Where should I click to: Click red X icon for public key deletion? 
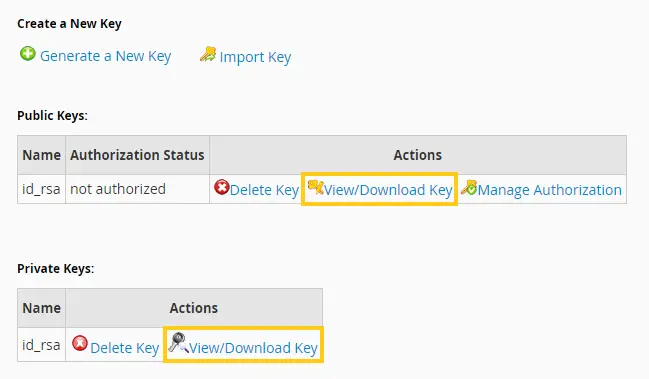point(221,187)
